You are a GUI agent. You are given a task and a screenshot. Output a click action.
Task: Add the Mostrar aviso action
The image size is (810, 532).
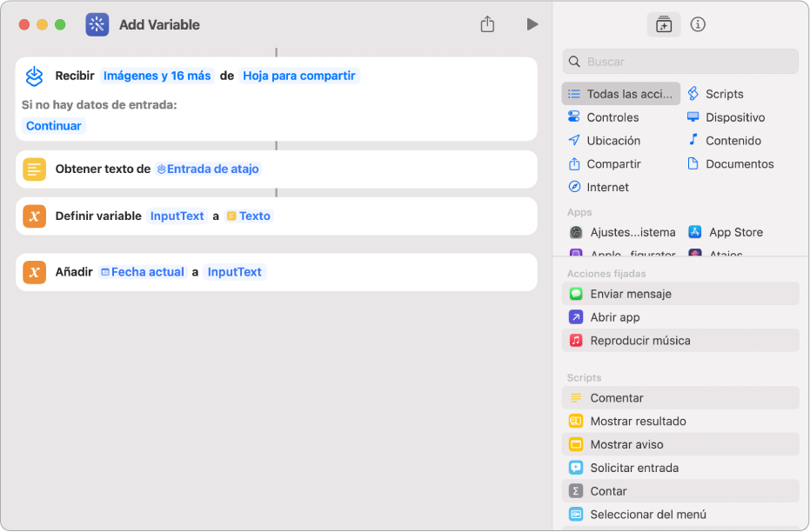click(680, 444)
